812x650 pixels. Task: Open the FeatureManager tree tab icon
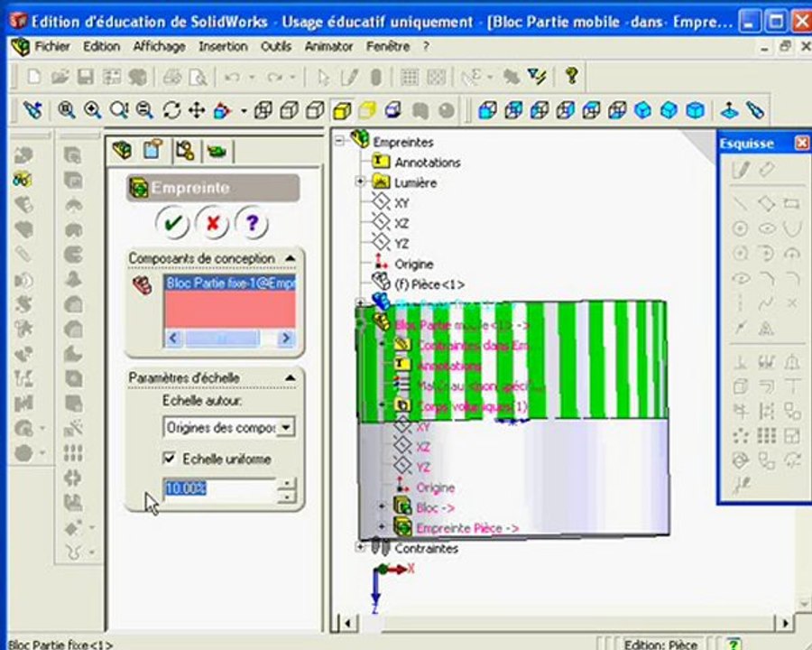point(122,151)
